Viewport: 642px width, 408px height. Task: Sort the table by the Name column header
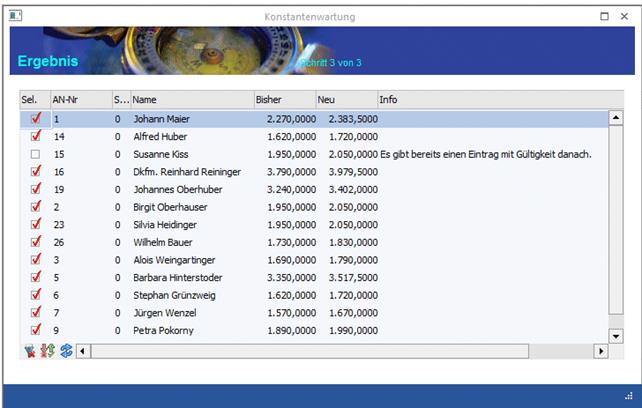(x=190, y=100)
